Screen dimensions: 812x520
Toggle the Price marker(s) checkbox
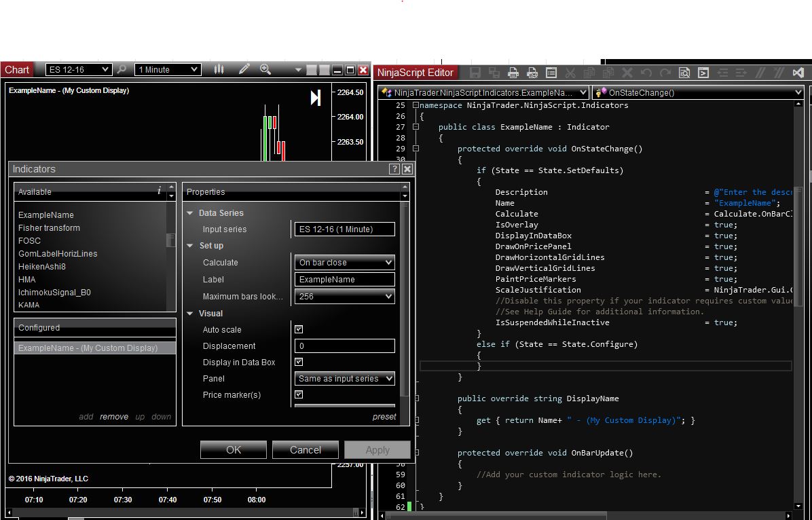pos(299,395)
